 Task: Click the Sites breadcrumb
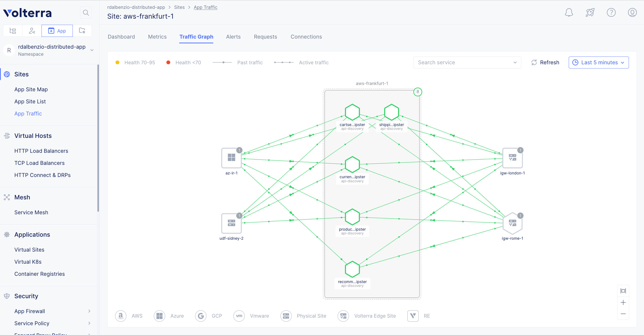(179, 7)
